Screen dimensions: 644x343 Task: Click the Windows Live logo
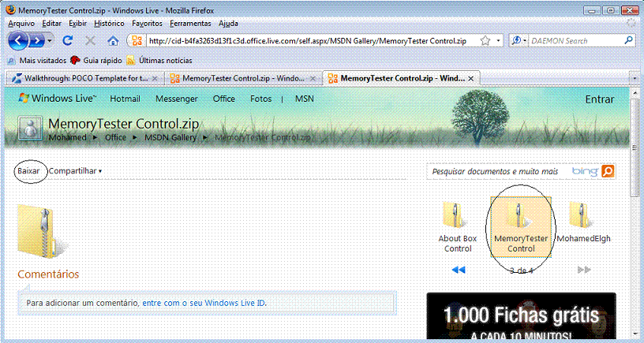click(x=58, y=99)
